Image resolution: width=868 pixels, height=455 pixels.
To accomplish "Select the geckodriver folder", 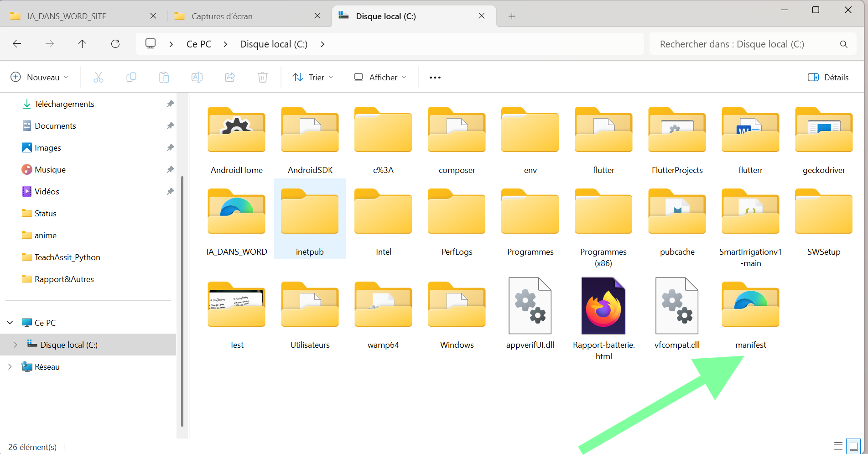I will (x=824, y=141).
